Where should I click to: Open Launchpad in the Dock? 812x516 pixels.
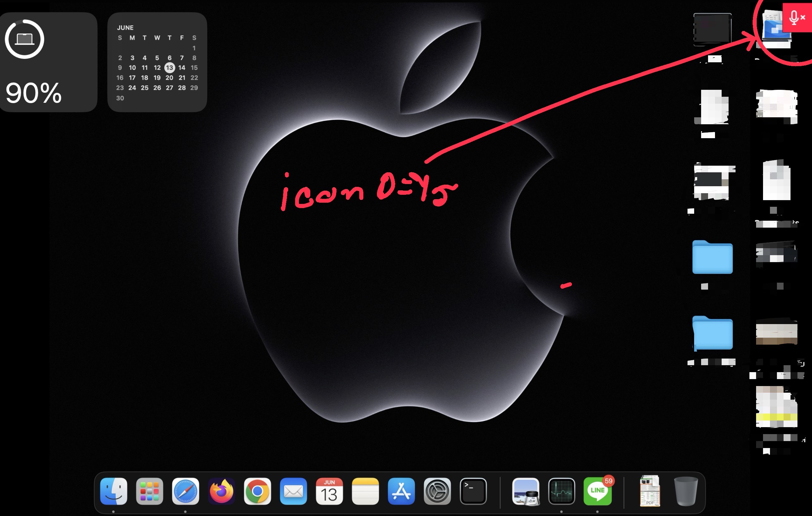point(149,491)
